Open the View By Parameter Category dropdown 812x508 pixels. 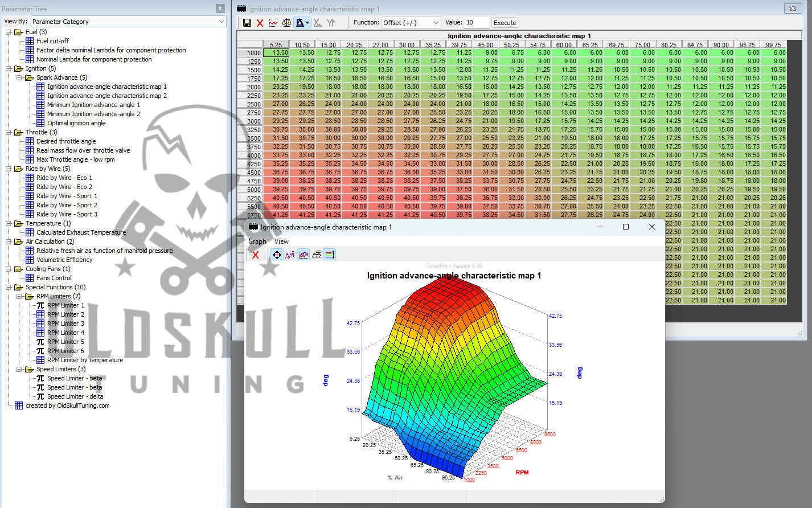[129, 22]
